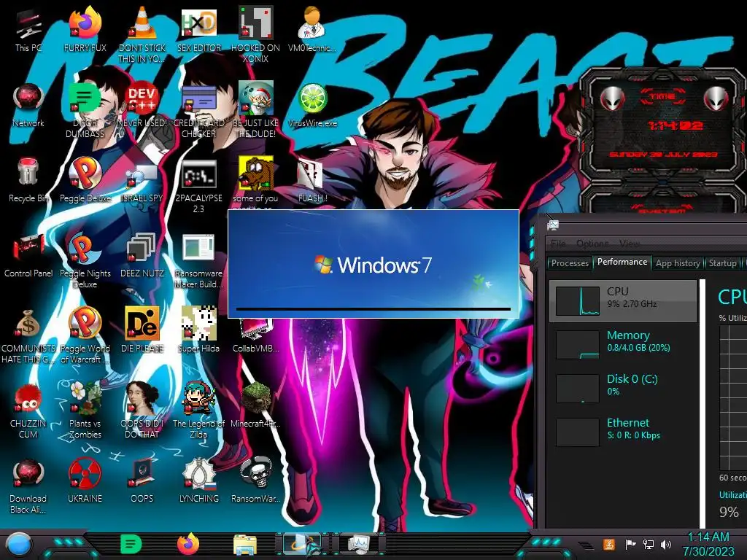Switch to the Processes tab
Image resolution: width=747 pixels, height=560 pixels.
pos(570,262)
